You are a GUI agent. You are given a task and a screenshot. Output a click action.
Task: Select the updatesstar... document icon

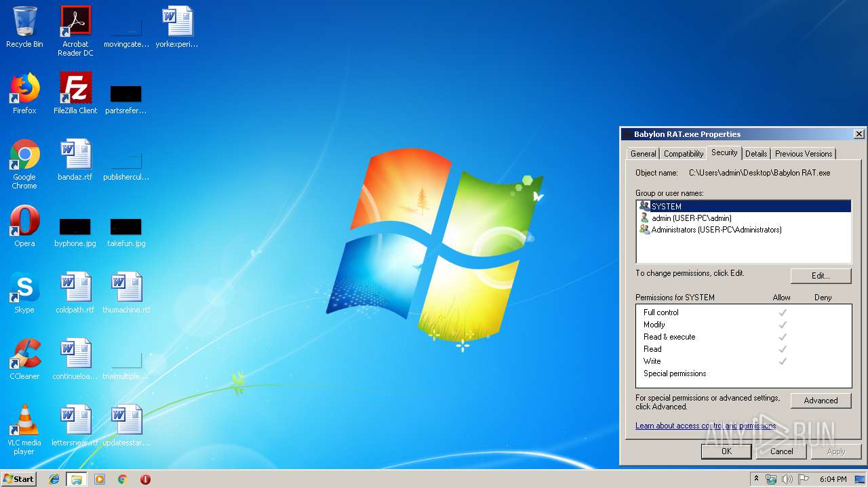pos(126,426)
